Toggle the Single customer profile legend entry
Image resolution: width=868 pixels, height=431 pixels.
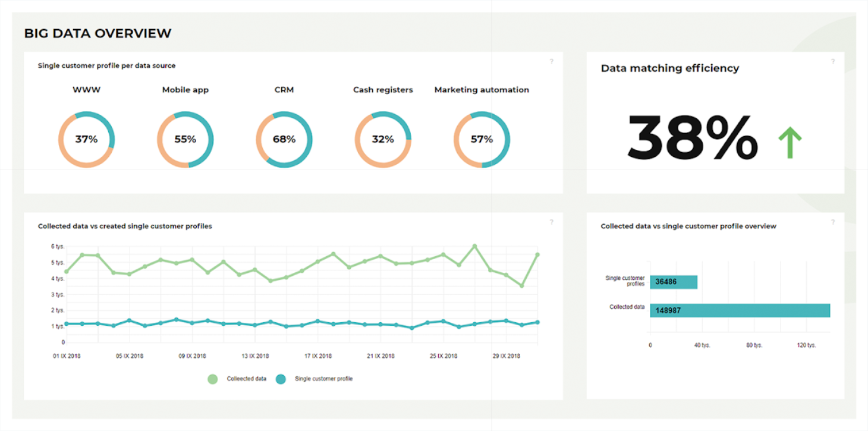[x=315, y=379]
